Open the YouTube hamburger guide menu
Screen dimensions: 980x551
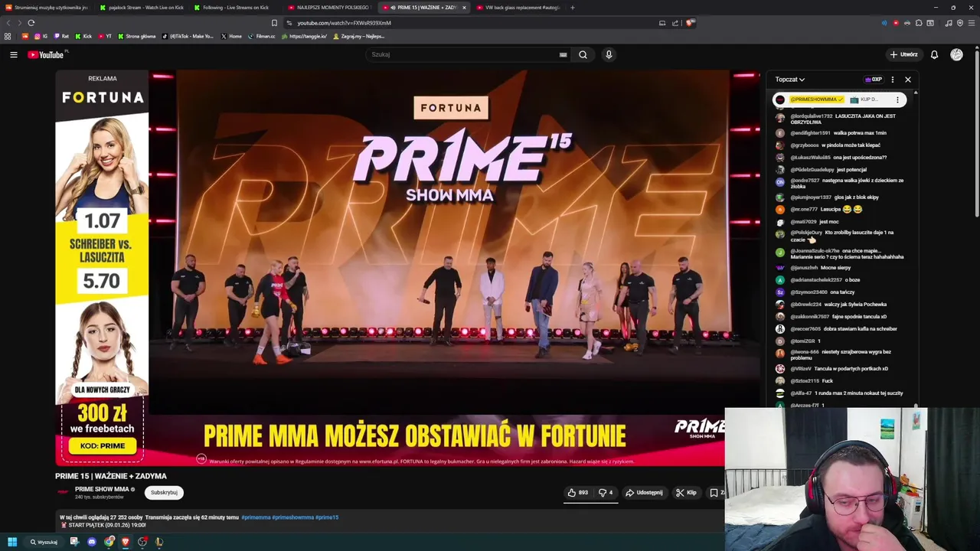point(14,54)
